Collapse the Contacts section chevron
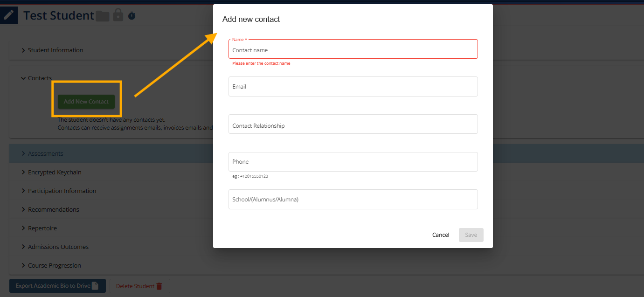This screenshot has height=297, width=644. (23, 78)
